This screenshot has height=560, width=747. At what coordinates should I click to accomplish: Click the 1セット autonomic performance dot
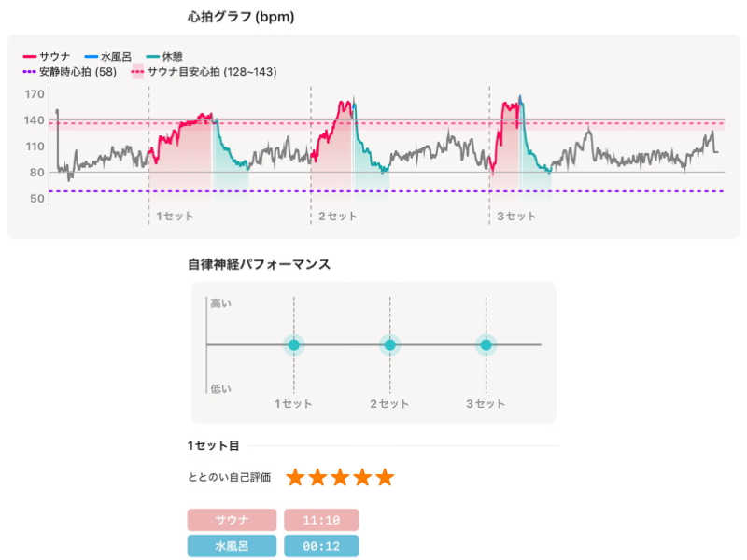pyautogui.click(x=293, y=345)
